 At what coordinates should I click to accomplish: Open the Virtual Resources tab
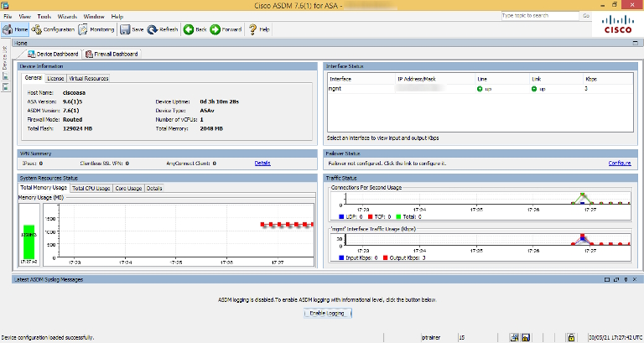[88, 78]
